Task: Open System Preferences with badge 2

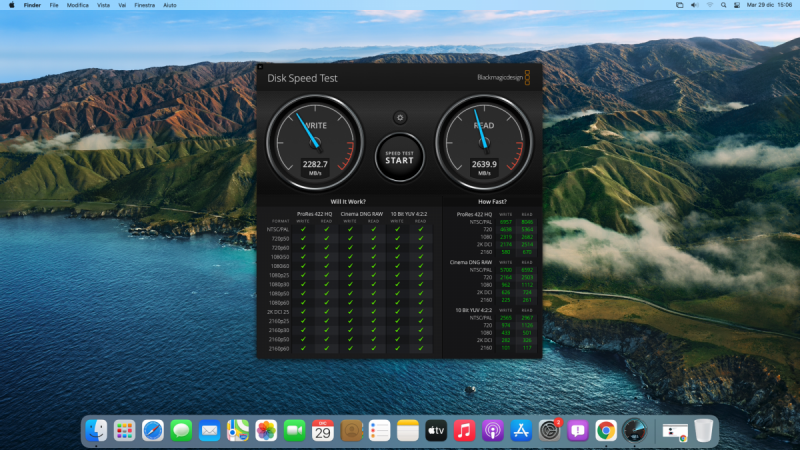Action: coord(549,431)
